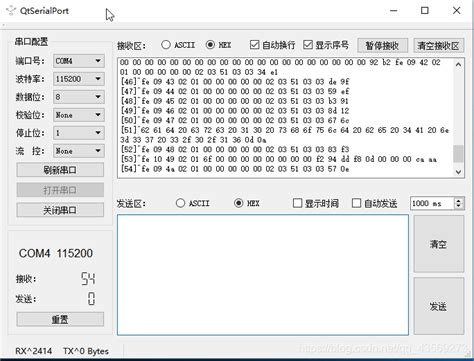Click the QtSerialPort app icon in title bar
The image size is (474, 361).
[x=11, y=10]
